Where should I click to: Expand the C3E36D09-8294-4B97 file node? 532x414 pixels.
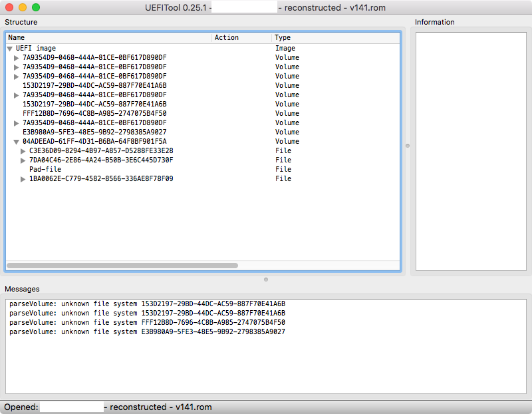(x=23, y=151)
